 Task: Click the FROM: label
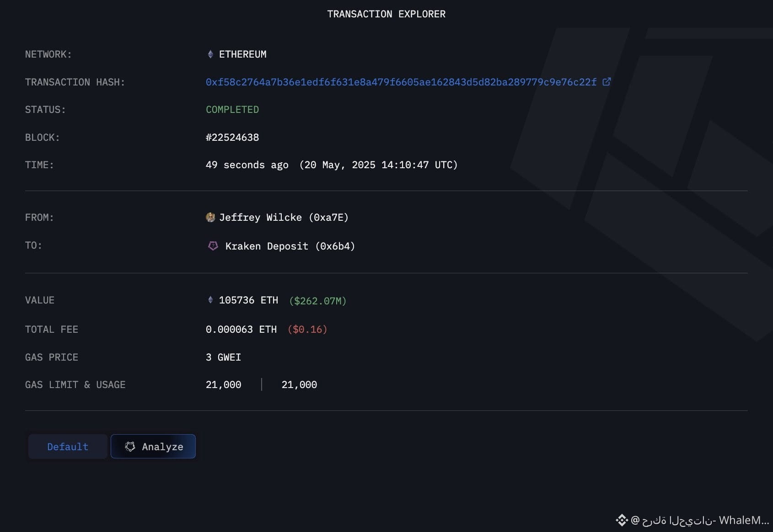coord(39,218)
